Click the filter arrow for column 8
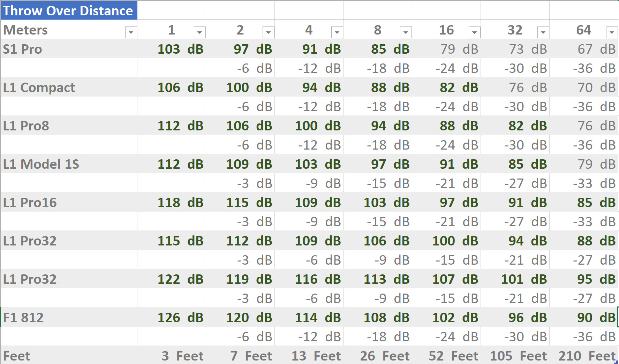The height and width of the screenshot is (364, 619). [x=406, y=32]
